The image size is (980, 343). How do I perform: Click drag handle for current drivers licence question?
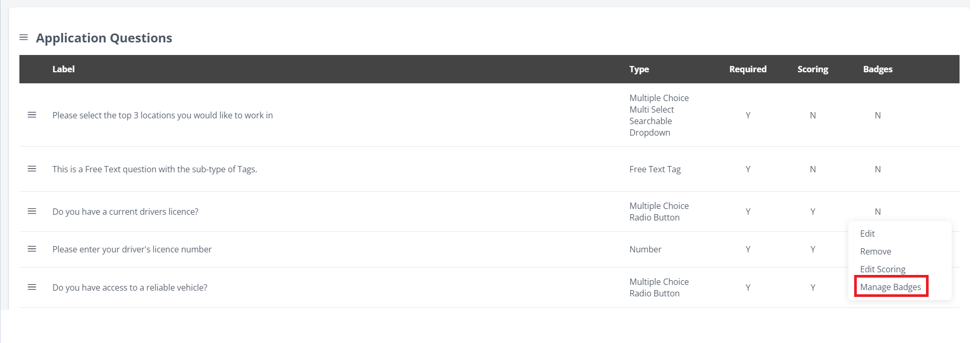32,211
